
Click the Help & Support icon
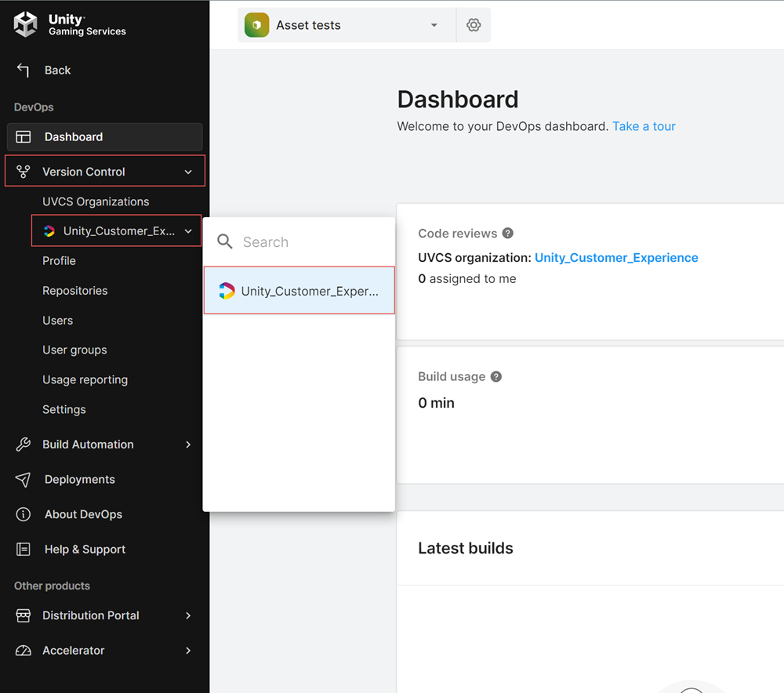click(24, 550)
